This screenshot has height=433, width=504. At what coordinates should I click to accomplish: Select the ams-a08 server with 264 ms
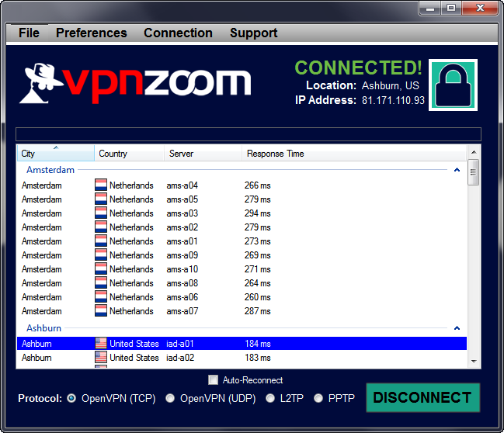click(x=242, y=283)
